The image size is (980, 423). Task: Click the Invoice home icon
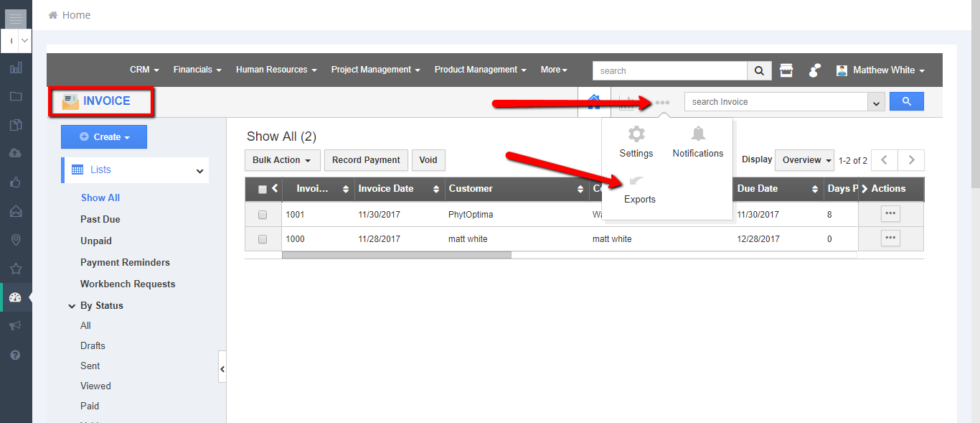point(594,102)
